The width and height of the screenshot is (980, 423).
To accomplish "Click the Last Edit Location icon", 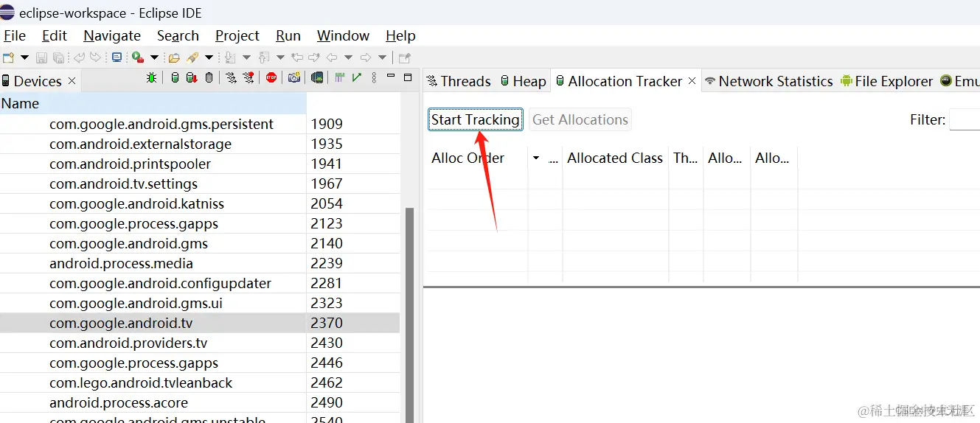I will point(297,57).
